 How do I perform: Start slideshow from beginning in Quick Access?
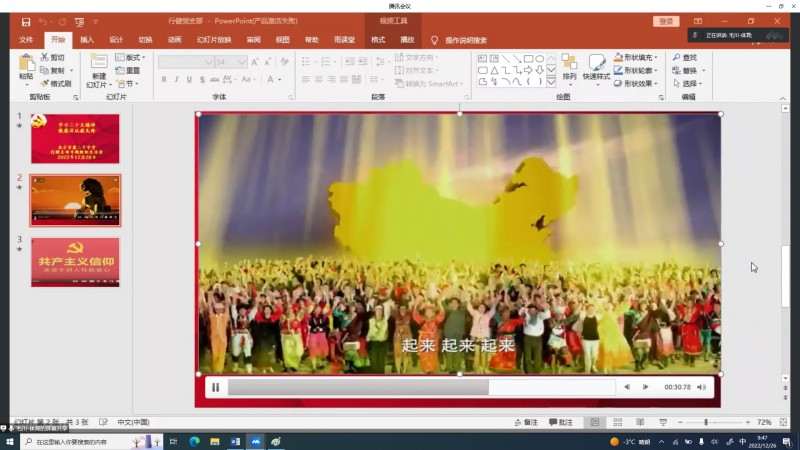coord(79,22)
